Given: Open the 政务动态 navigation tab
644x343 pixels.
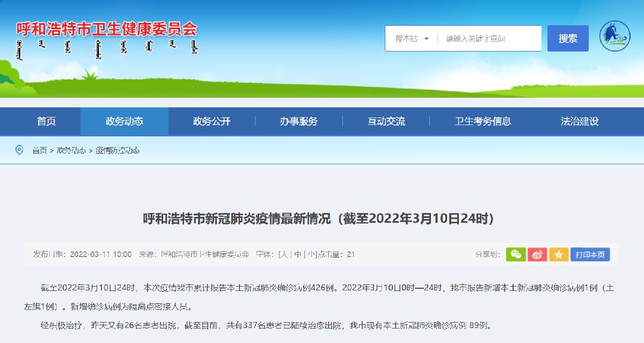Looking at the screenshot, I should pyautogui.click(x=125, y=121).
